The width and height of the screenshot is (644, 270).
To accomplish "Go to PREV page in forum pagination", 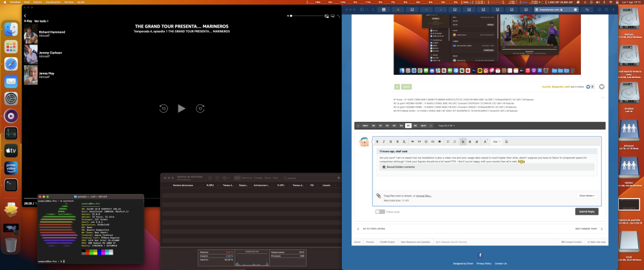I will [x=365, y=126].
